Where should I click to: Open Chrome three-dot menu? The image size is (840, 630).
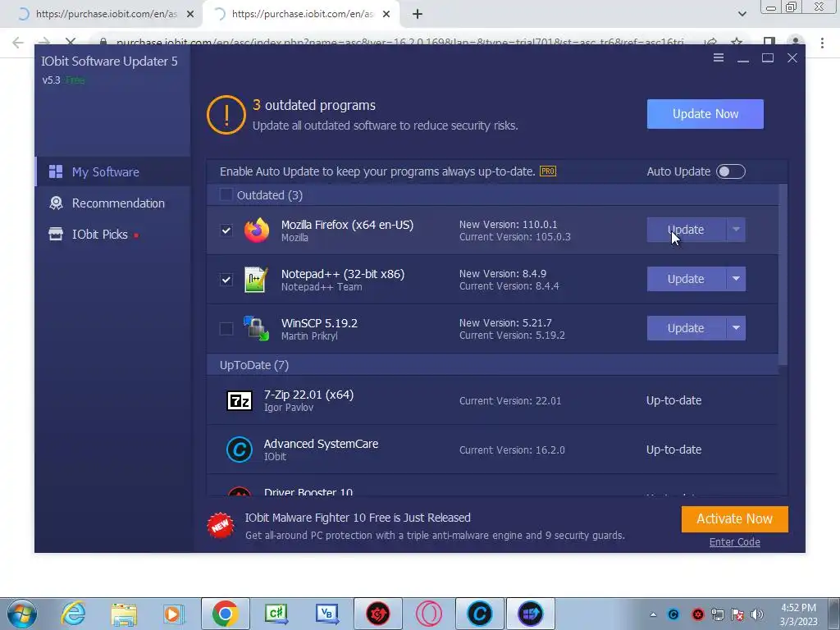point(822,43)
